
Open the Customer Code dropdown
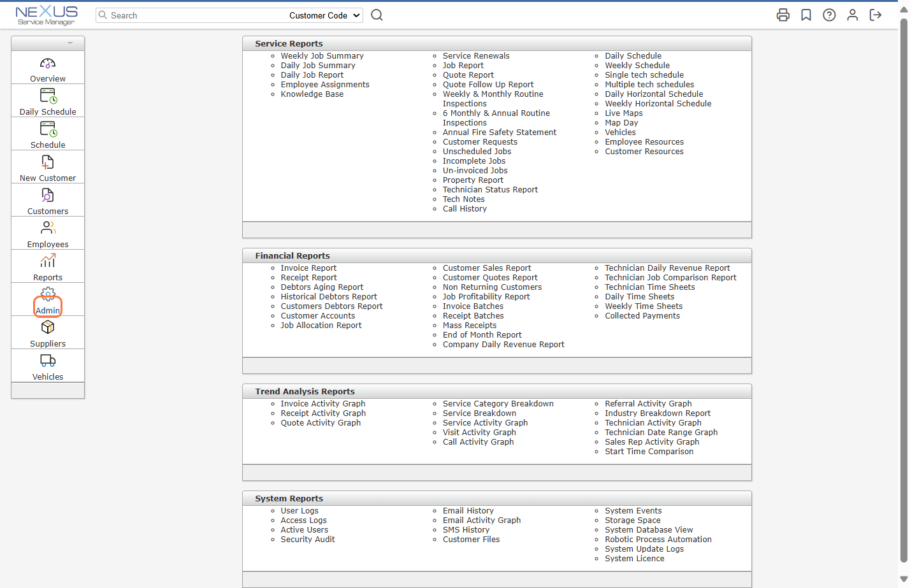[x=325, y=15]
